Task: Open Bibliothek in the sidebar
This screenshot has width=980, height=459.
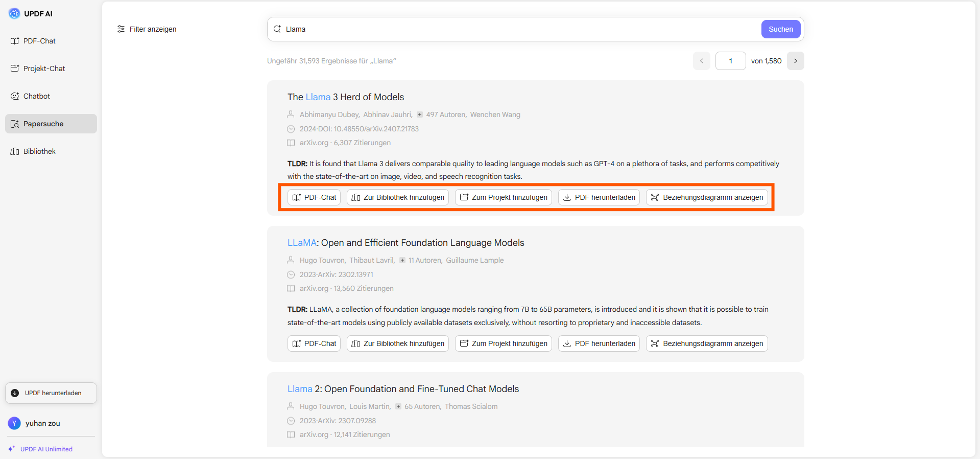Action: (x=51, y=151)
